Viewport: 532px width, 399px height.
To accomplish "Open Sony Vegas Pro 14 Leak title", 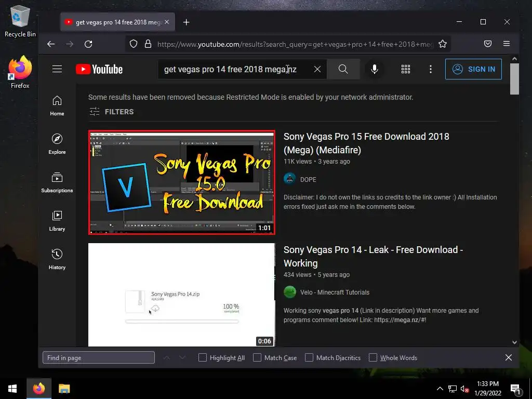I will pyautogui.click(x=373, y=257).
